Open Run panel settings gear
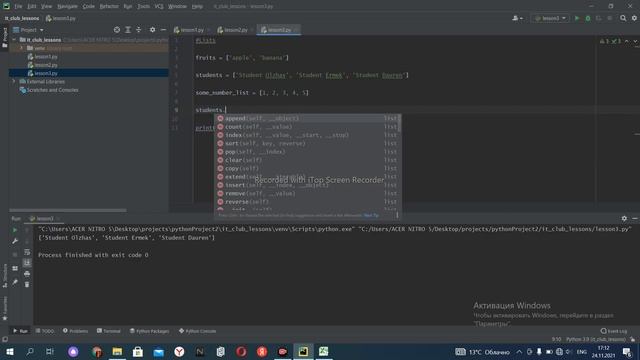The width and height of the screenshot is (640, 360). point(624,219)
